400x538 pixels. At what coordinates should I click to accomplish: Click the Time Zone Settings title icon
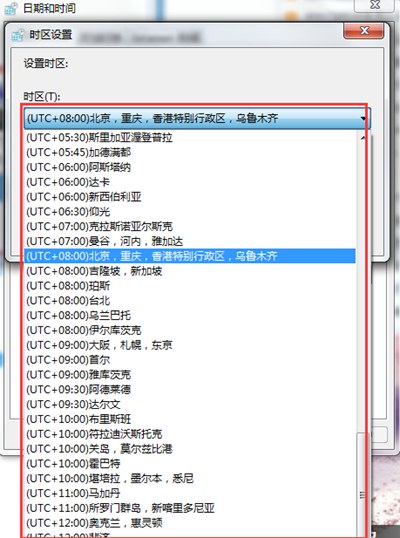tap(17, 35)
